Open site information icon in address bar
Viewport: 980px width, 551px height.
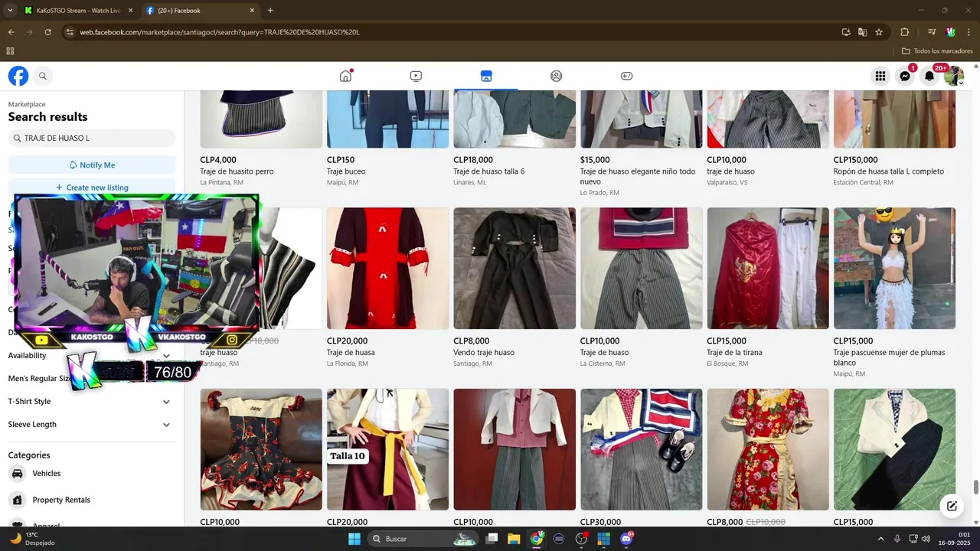click(70, 32)
